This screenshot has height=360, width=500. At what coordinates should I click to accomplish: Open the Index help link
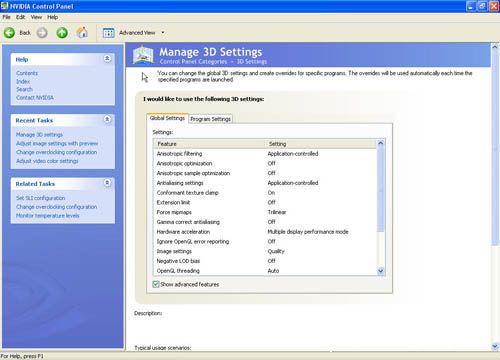click(23, 81)
